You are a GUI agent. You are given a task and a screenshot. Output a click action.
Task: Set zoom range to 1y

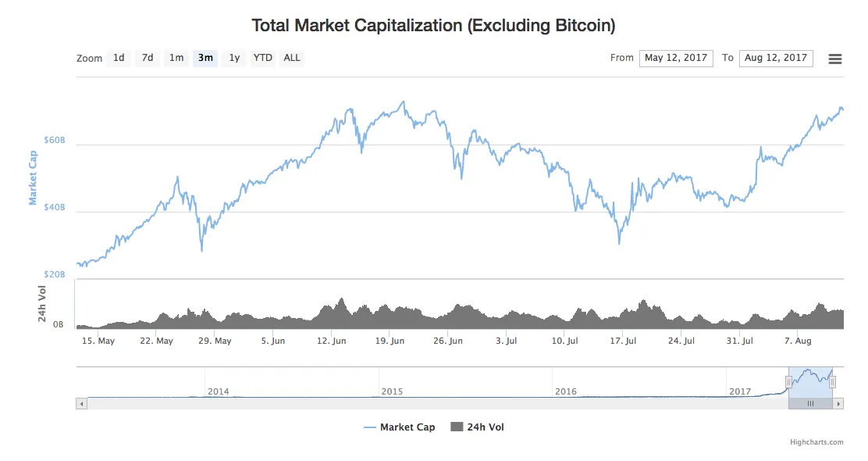234,58
